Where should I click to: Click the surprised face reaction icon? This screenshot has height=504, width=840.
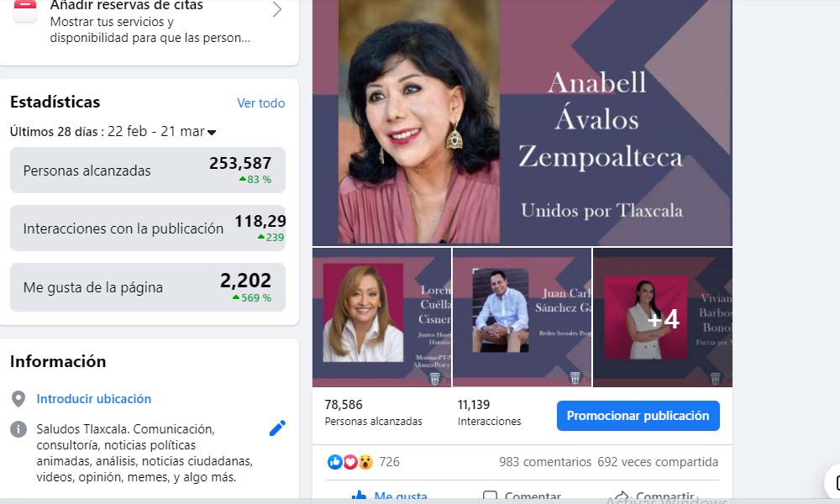[x=365, y=462]
